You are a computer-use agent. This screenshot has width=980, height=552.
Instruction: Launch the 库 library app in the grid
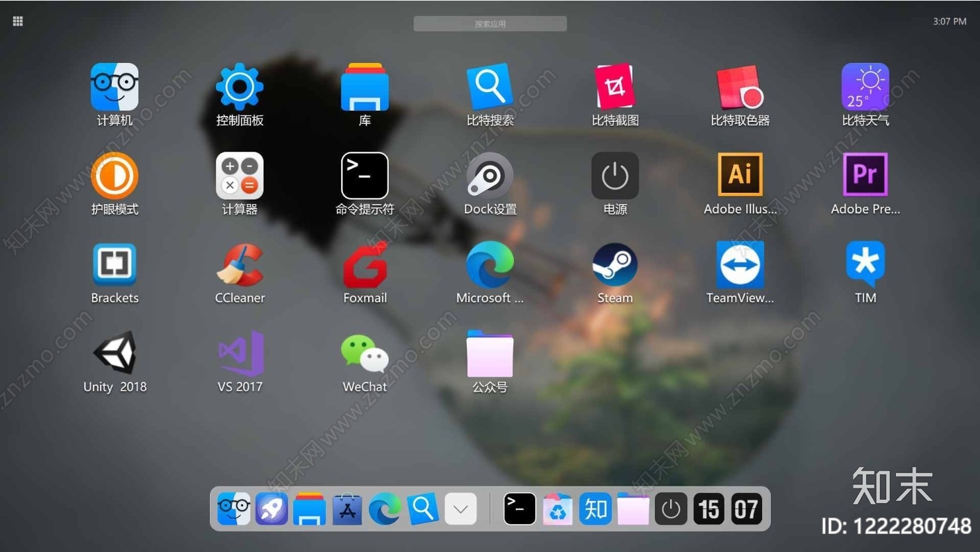[x=365, y=87]
